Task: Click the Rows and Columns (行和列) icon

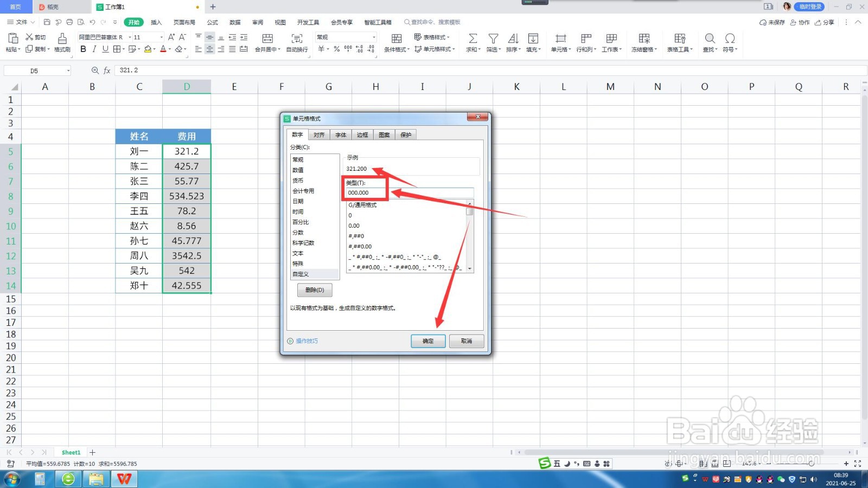Action: (586, 38)
